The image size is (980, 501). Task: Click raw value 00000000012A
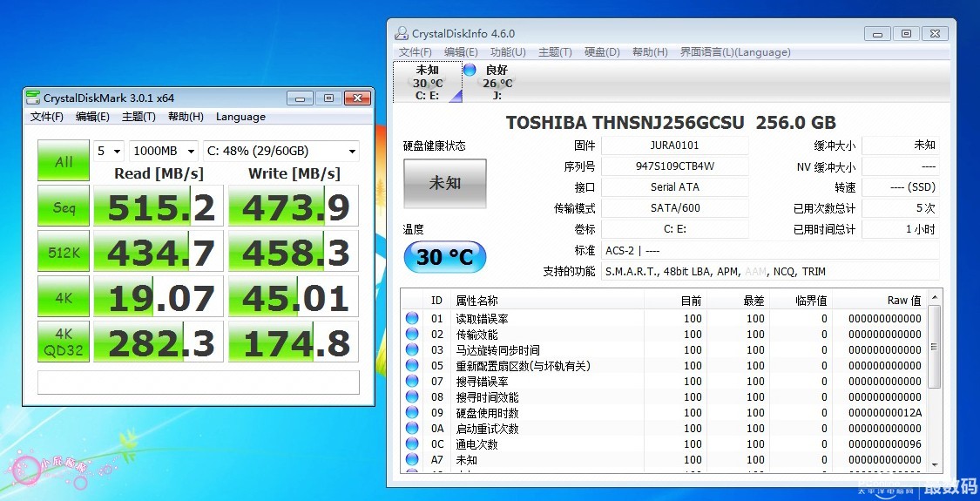885,413
